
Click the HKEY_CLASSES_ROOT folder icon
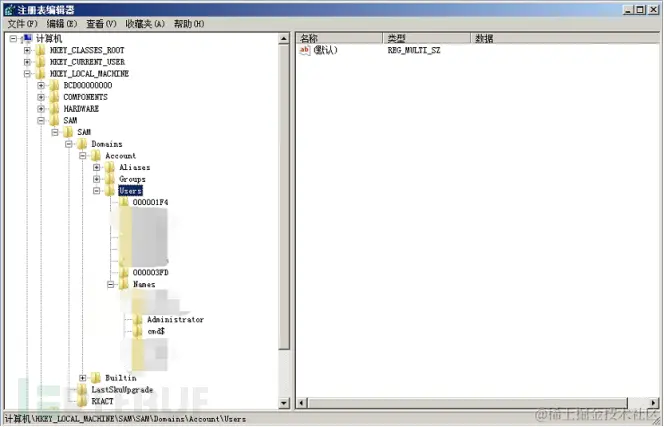pyautogui.click(x=40, y=50)
